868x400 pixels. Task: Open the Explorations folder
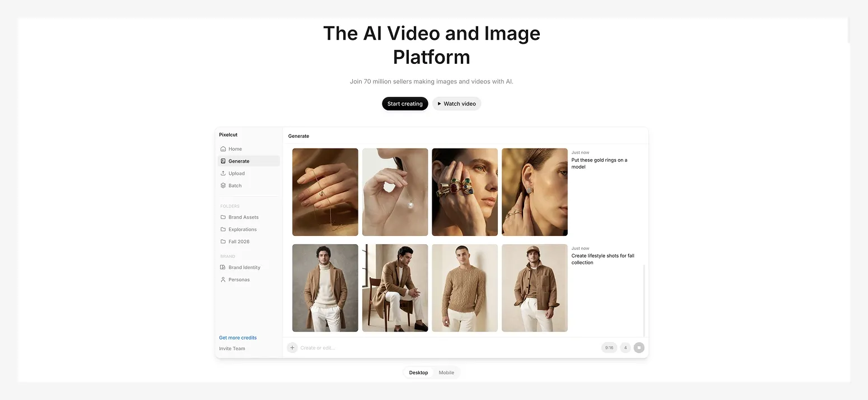(249, 230)
